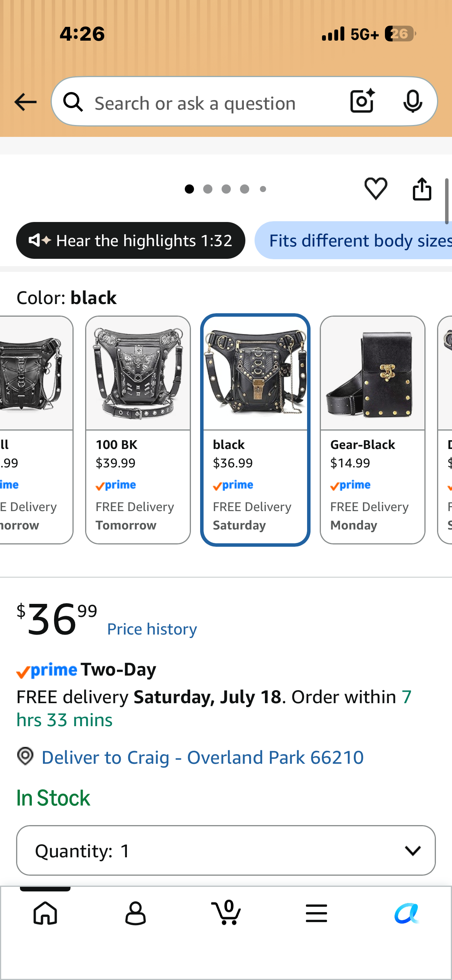Select the Gear-Black color option

[373, 430]
